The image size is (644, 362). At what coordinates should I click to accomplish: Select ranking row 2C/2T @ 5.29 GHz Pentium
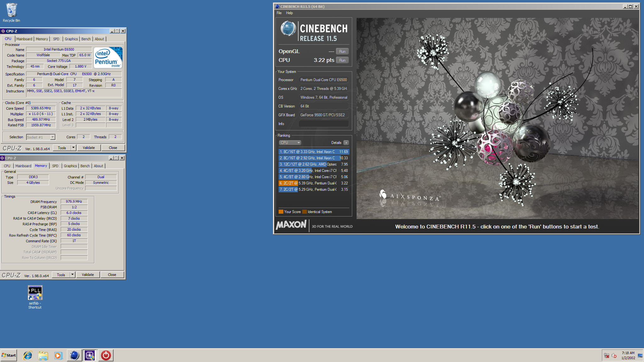click(x=314, y=189)
